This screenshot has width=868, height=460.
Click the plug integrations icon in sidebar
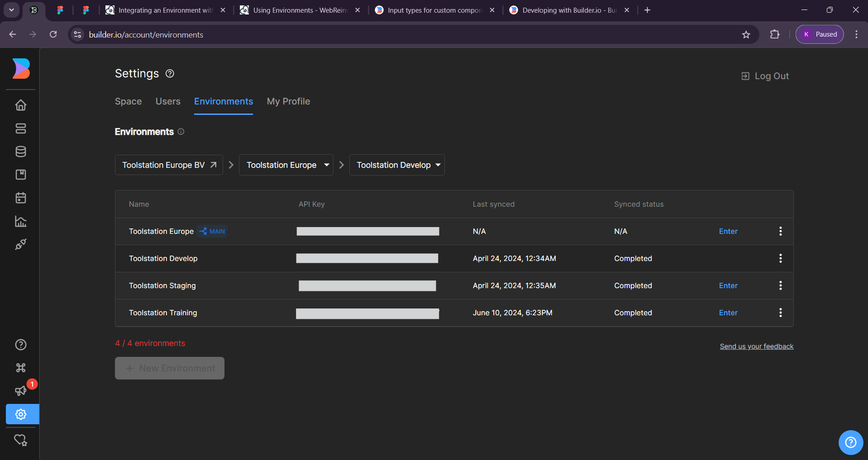click(21, 244)
